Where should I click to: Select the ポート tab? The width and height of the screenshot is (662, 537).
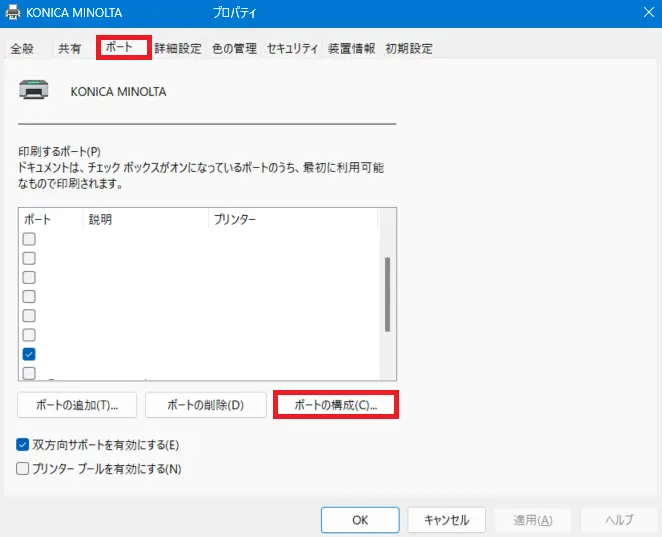[123, 47]
